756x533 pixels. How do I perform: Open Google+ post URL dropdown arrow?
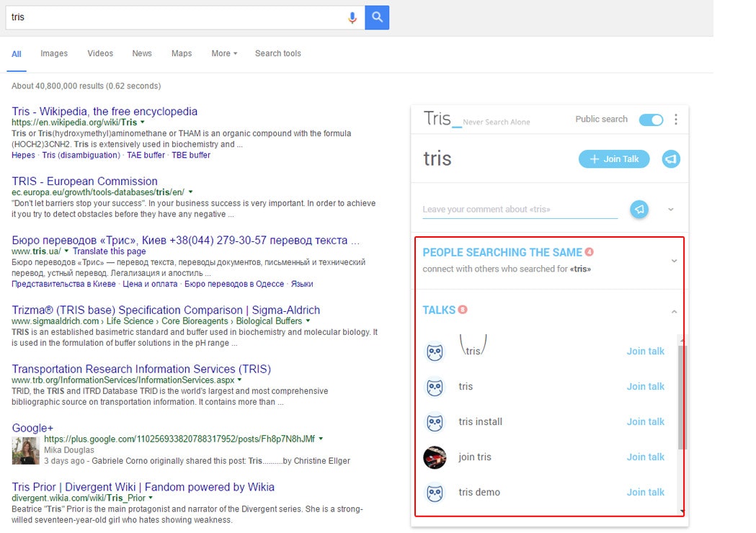point(321,439)
